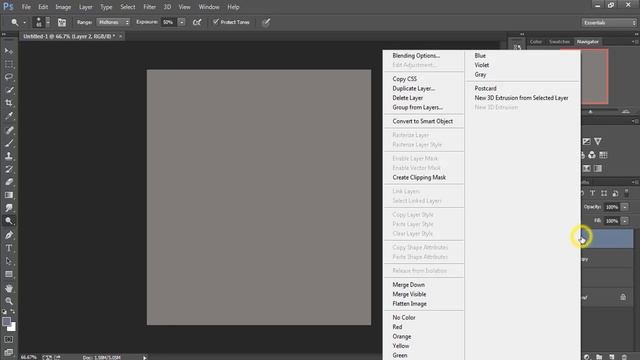Open the Range Midtones dropdown
The width and height of the screenshot is (640, 360).
click(x=113, y=22)
